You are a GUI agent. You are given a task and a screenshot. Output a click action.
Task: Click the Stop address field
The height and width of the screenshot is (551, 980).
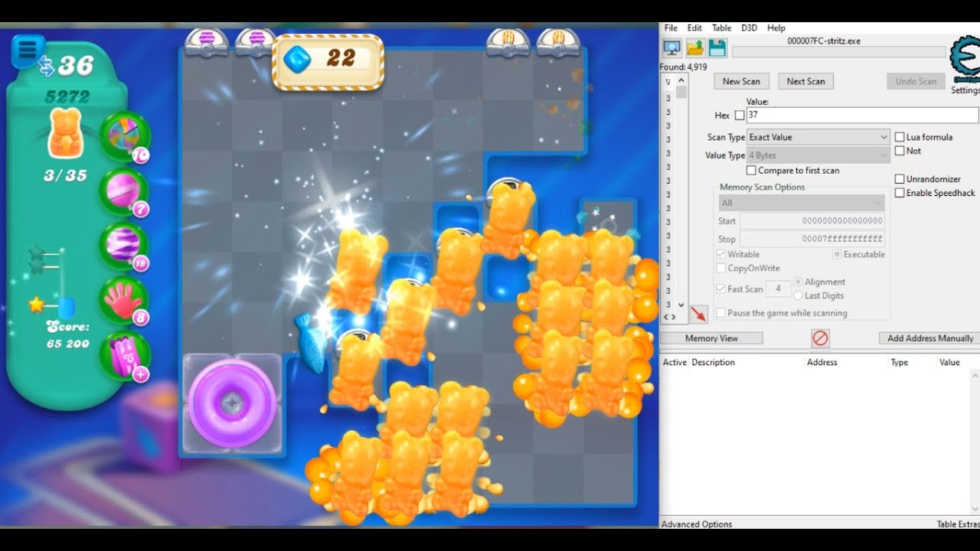point(812,239)
